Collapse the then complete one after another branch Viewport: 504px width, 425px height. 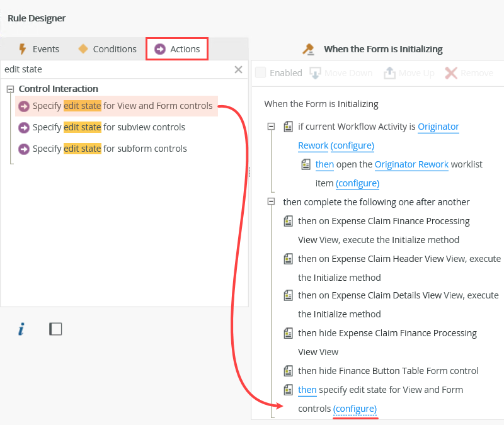(272, 202)
